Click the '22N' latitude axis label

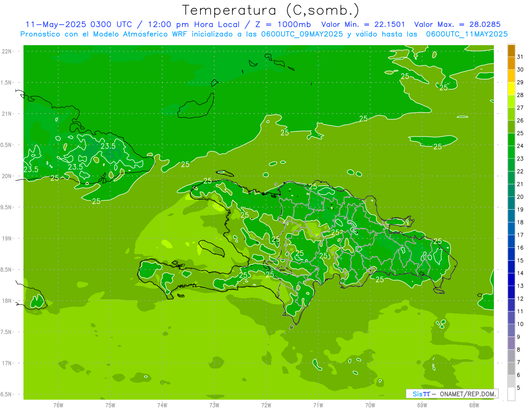7,51
